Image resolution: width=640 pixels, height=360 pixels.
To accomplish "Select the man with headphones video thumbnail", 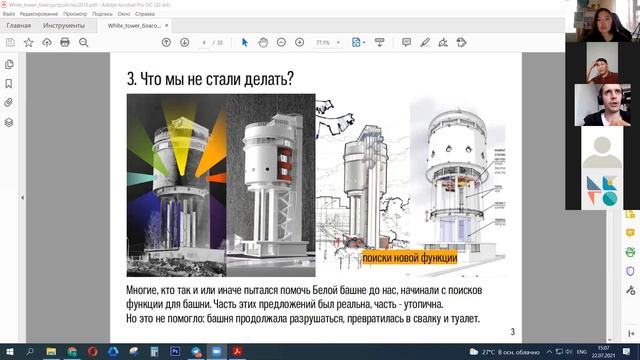I will pyautogui.click(x=602, y=105).
